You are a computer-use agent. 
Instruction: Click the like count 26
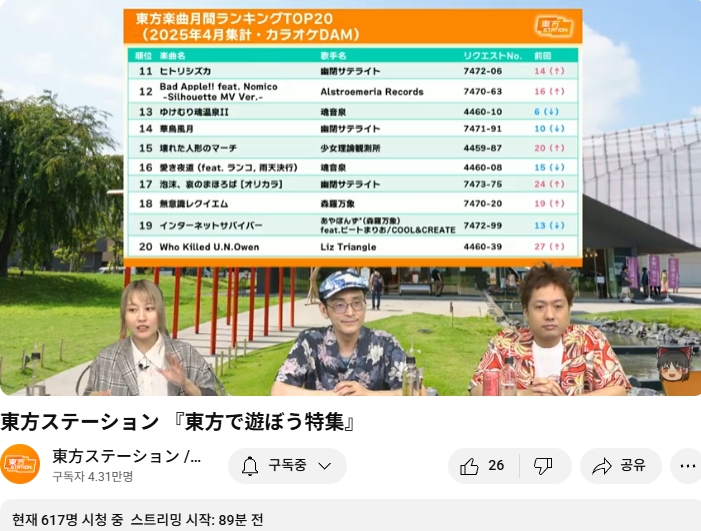click(496, 466)
